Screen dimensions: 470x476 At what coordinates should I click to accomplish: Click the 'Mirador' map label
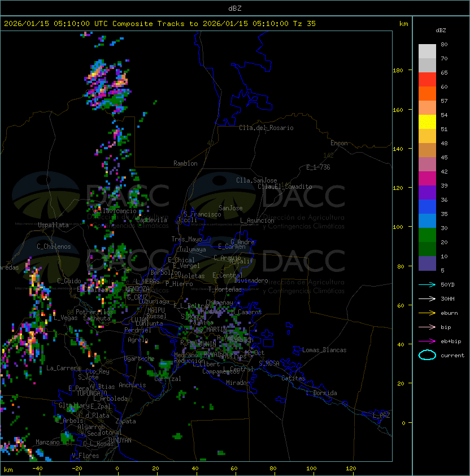point(238,383)
